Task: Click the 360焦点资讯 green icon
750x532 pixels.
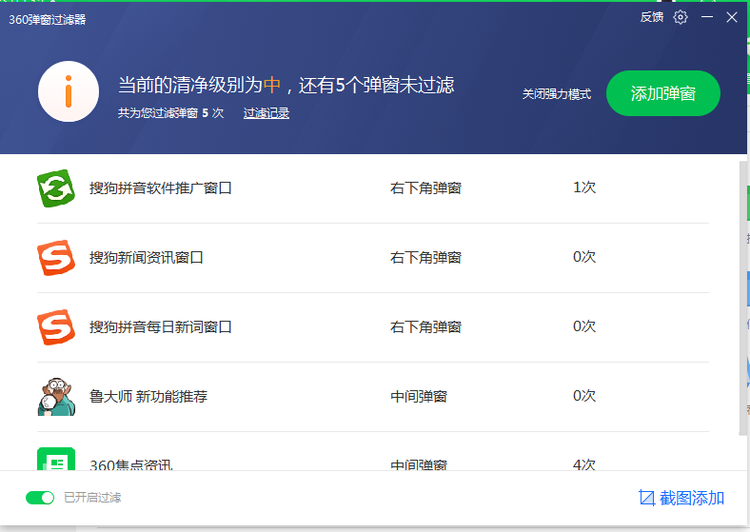Action: pos(56,460)
